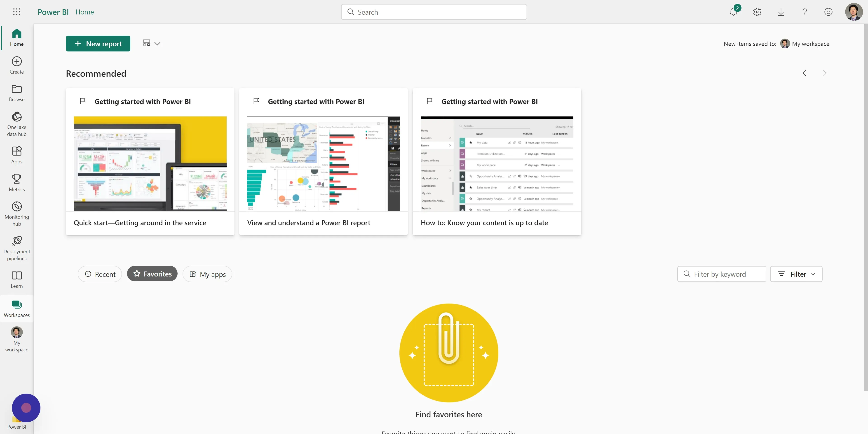Open Create from the sidebar

tap(17, 65)
